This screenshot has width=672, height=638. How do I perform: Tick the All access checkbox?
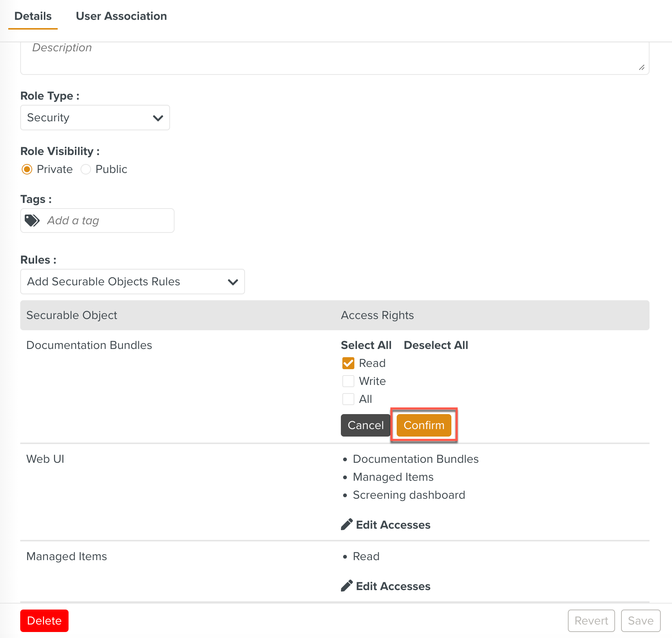pos(348,399)
